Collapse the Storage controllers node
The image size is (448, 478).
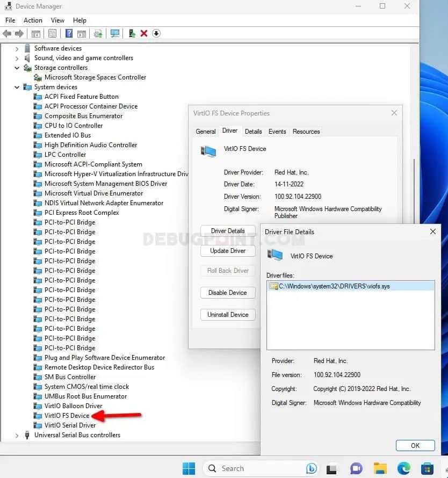[17, 68]
